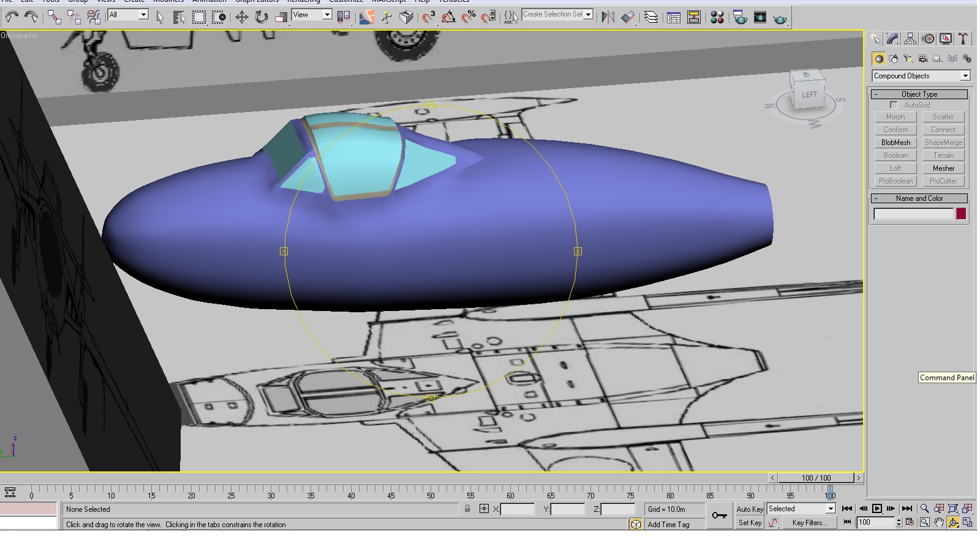Image resolution: width=980 pixels, height=551 pixels.
Task: Click the Mirror tool icon
Action: coord(608,17)
